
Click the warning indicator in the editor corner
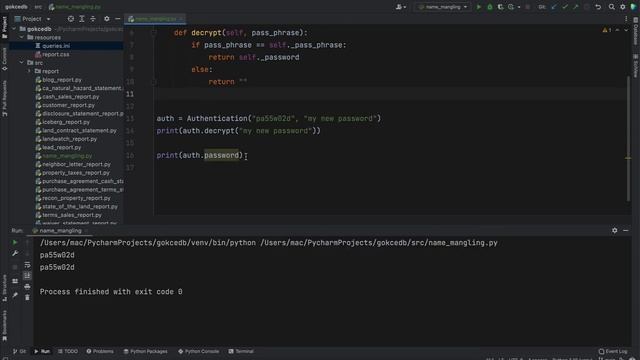coord(607,30)
